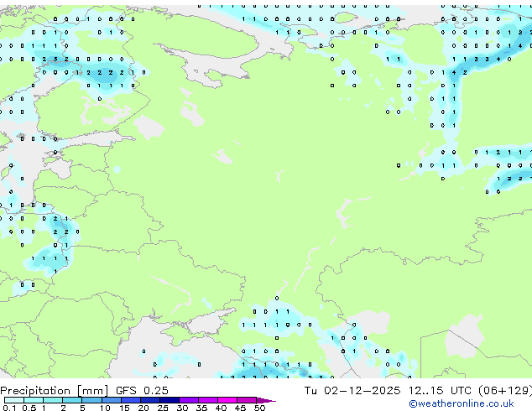Viewport: 532px width, 411px height.
Task: Click the 5–10 mm legend color box
Action: 91,400
